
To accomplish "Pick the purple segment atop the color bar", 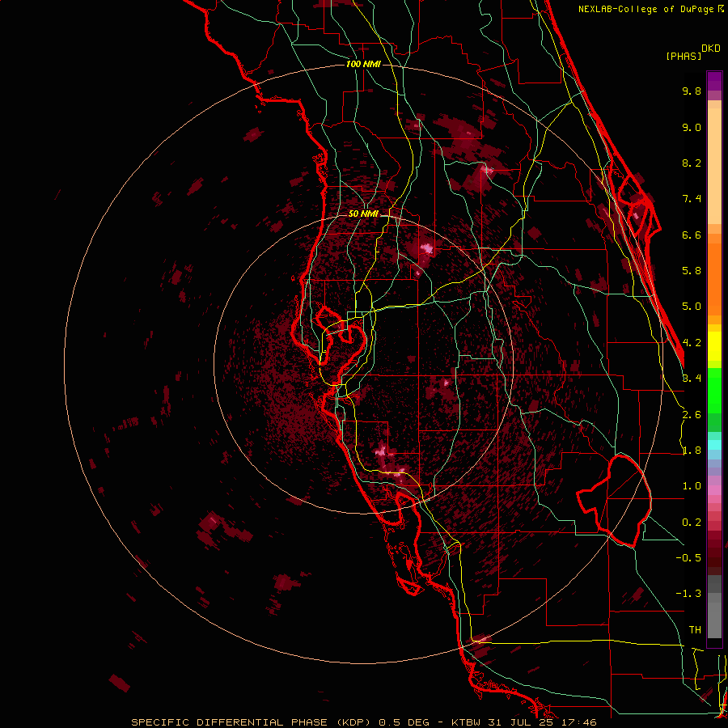I will coord(714,81).
